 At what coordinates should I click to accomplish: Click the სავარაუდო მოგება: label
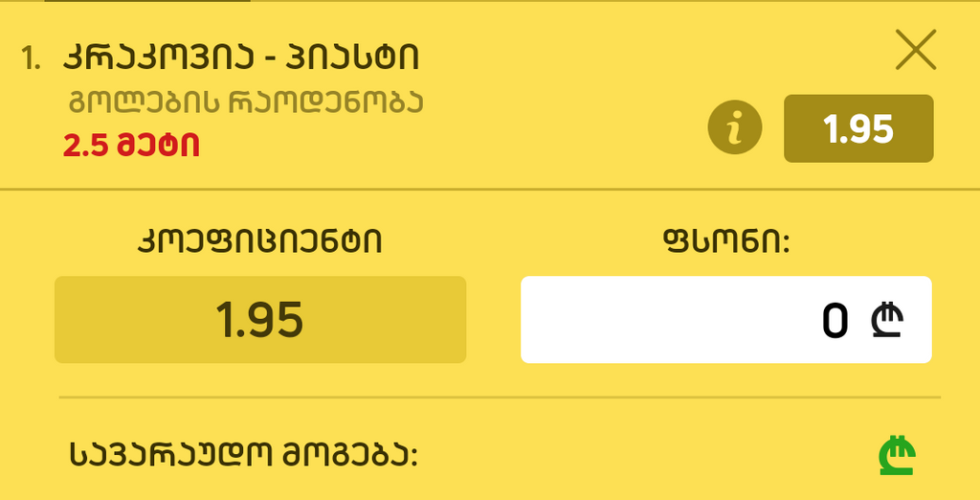(244, 456)
